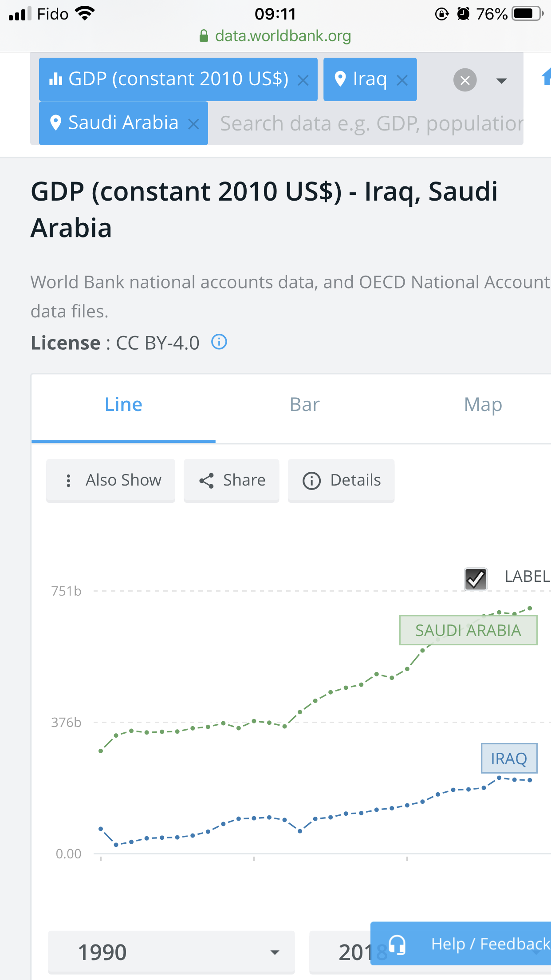Click the Share button
551x980 pixels.
pyautogui.click(x=232, y=480)
